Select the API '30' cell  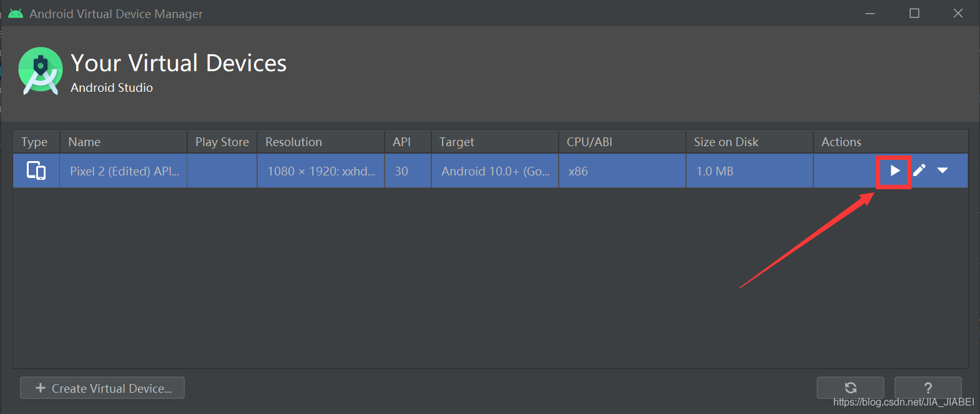408,170
